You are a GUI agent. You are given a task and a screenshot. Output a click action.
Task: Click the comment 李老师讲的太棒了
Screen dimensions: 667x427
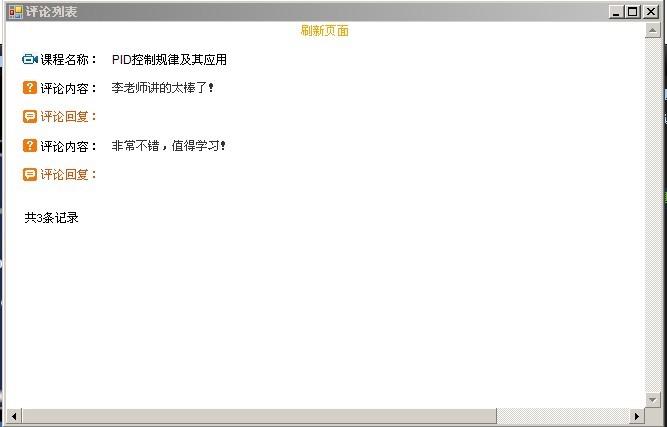(x=163, y=88)
